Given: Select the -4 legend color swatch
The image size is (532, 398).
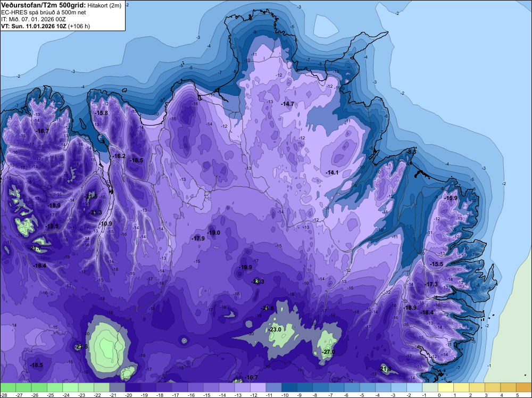Looking at the screenshot, I should click(x=384, y=388).
